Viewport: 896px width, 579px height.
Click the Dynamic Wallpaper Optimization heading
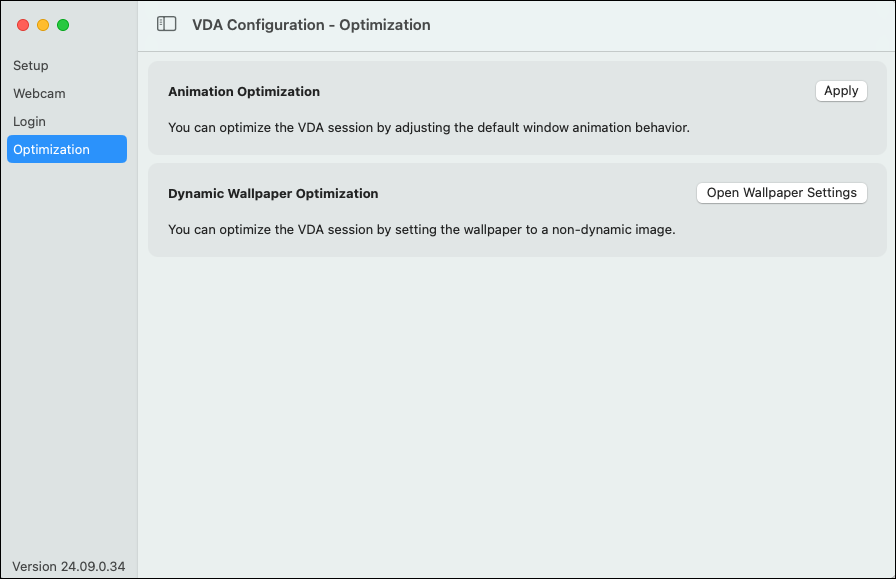pyautogui.click(x=273, y=193)
